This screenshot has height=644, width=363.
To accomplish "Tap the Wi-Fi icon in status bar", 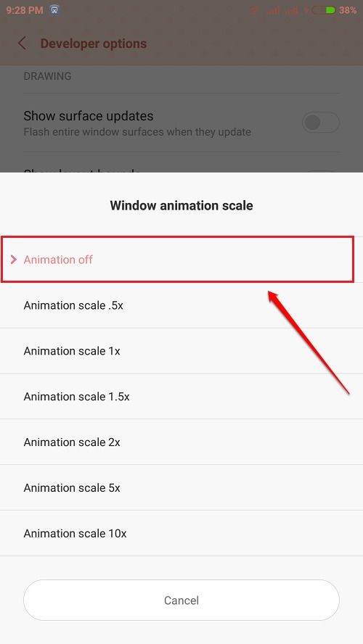I will point(254,10).
